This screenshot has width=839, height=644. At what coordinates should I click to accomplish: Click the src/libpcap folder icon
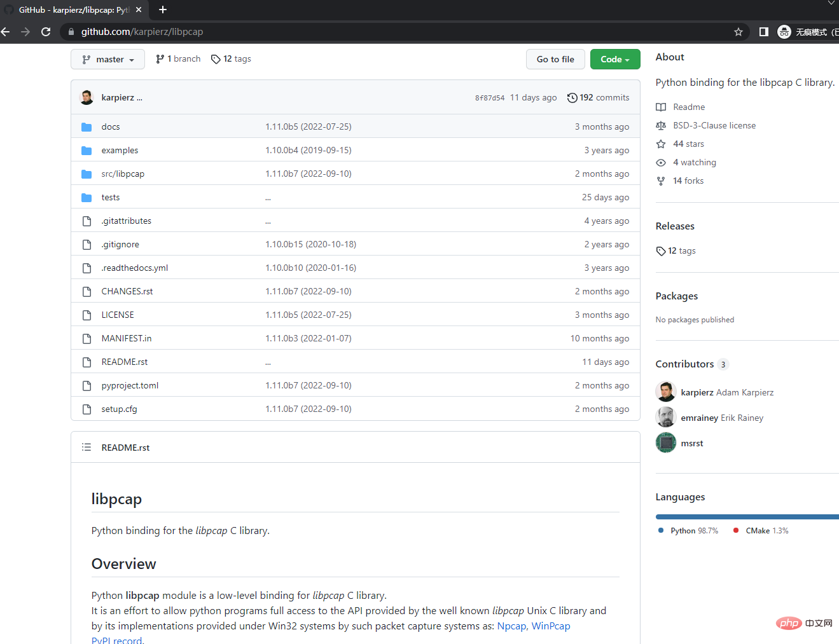[87, 174]
